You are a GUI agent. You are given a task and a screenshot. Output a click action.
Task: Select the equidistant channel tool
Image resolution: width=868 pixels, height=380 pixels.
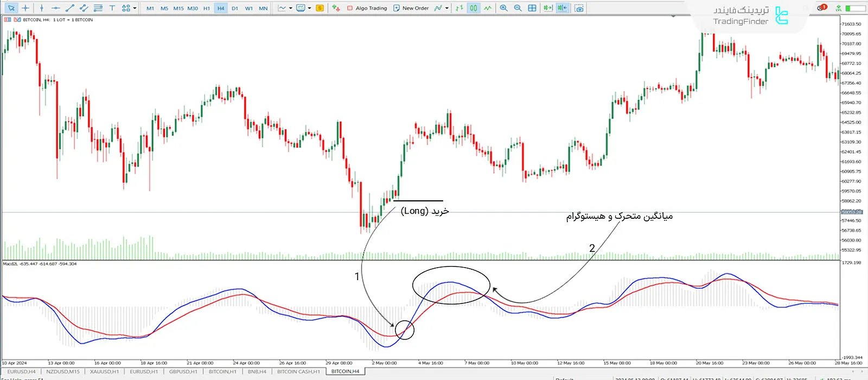(x=84, y=8)
